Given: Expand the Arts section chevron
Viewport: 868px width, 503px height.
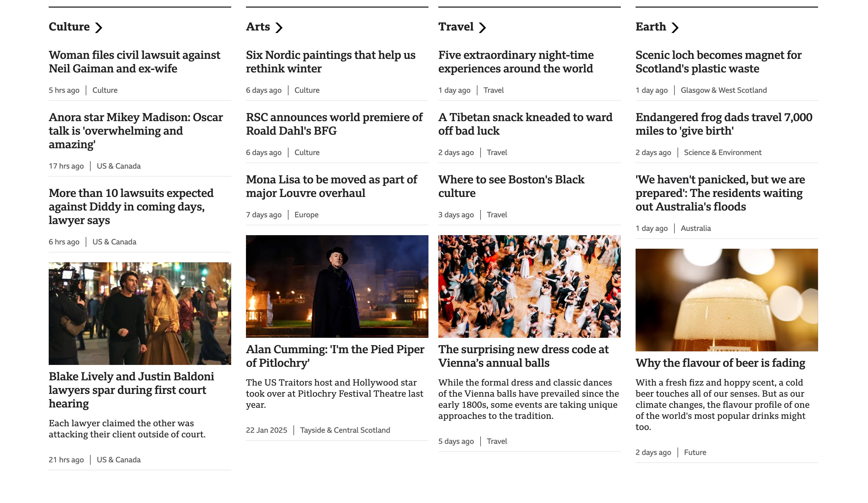Looking at the screenshot, I should tap(280, 27).
